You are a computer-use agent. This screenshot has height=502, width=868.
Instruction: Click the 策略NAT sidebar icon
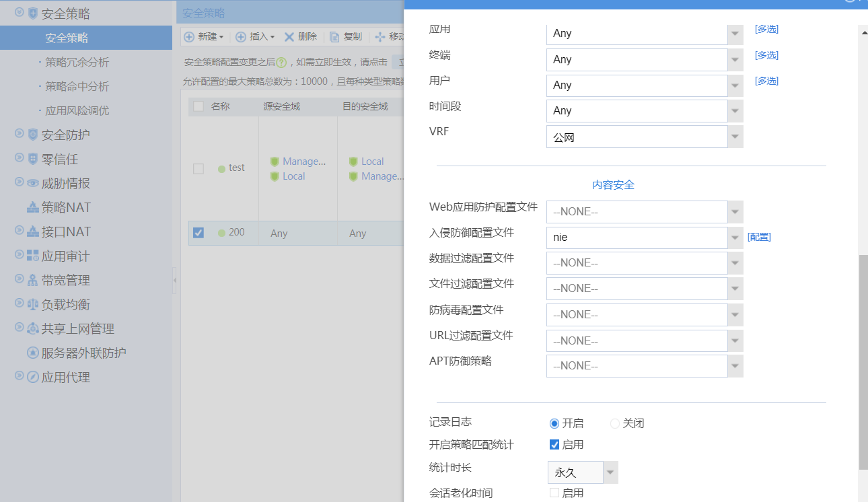33,207
